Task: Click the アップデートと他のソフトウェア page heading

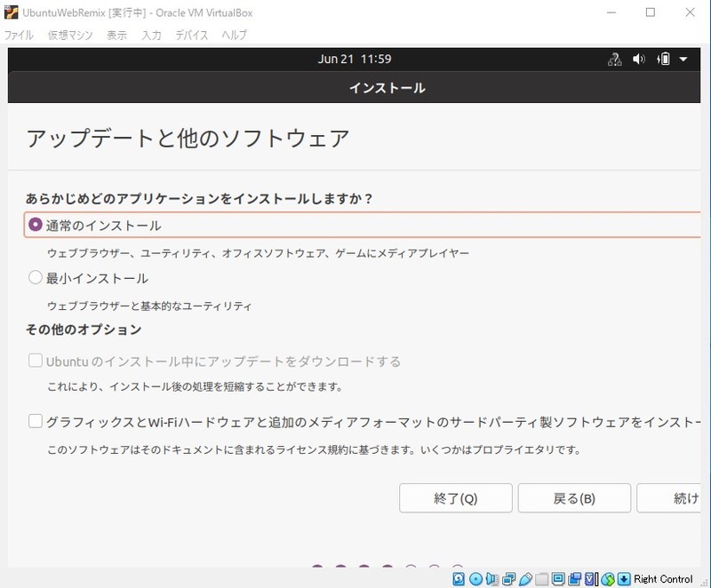Action: click(188, 139)
